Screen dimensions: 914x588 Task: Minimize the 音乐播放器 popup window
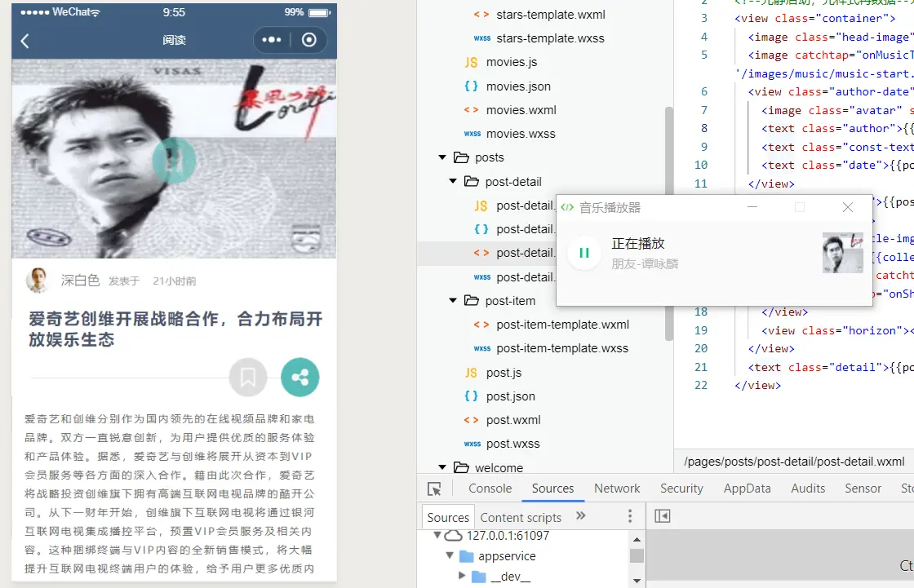coord(752,207)
